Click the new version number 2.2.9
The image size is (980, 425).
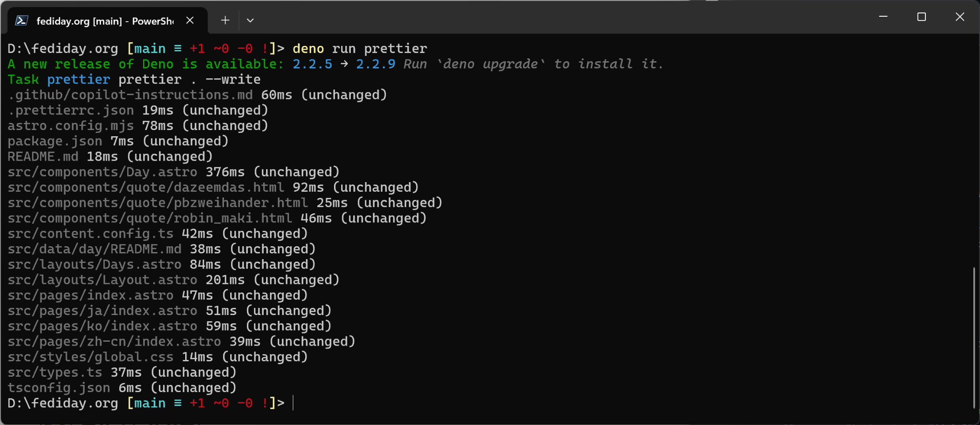point(376,64)
